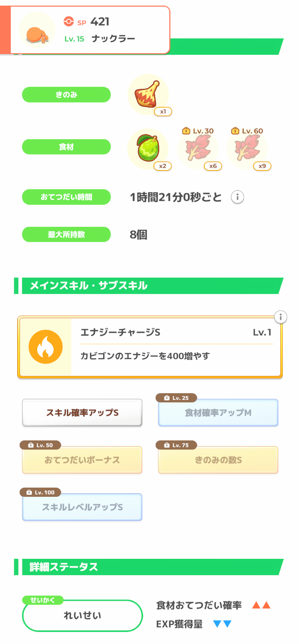Select the green fruit ingredient icon
Viewport: 300px width, 644px height.
tap(148, 148)
